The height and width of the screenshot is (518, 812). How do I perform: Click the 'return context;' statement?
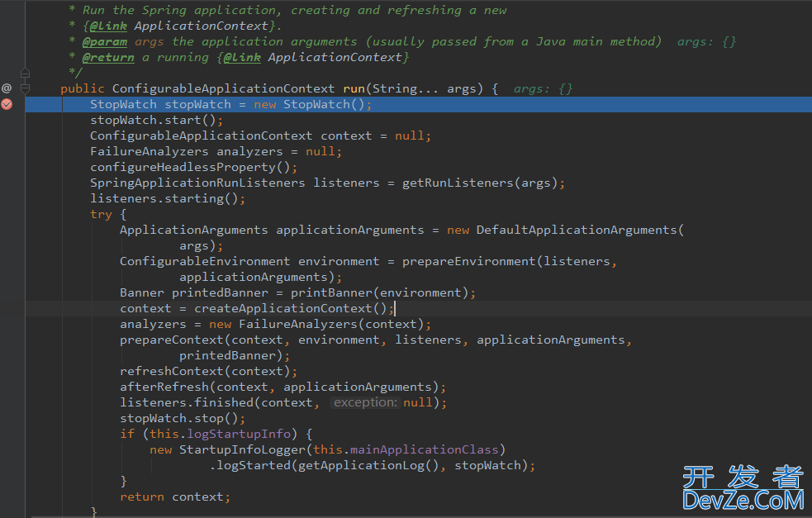(x=175, y=497)
